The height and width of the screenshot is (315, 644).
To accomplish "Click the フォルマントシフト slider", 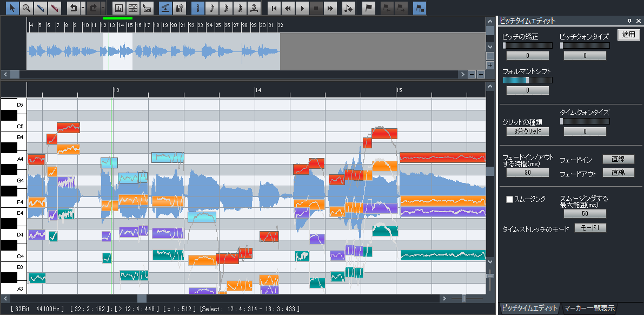I will click(527, 80).
